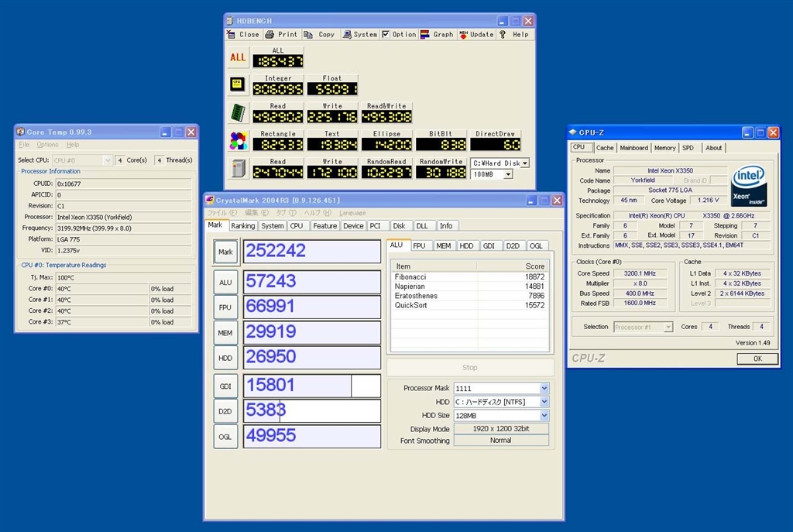Screen dimensions: 793x532
Task: Switch to the System tab in CrystalMark
Action: [x=272, y=226]
